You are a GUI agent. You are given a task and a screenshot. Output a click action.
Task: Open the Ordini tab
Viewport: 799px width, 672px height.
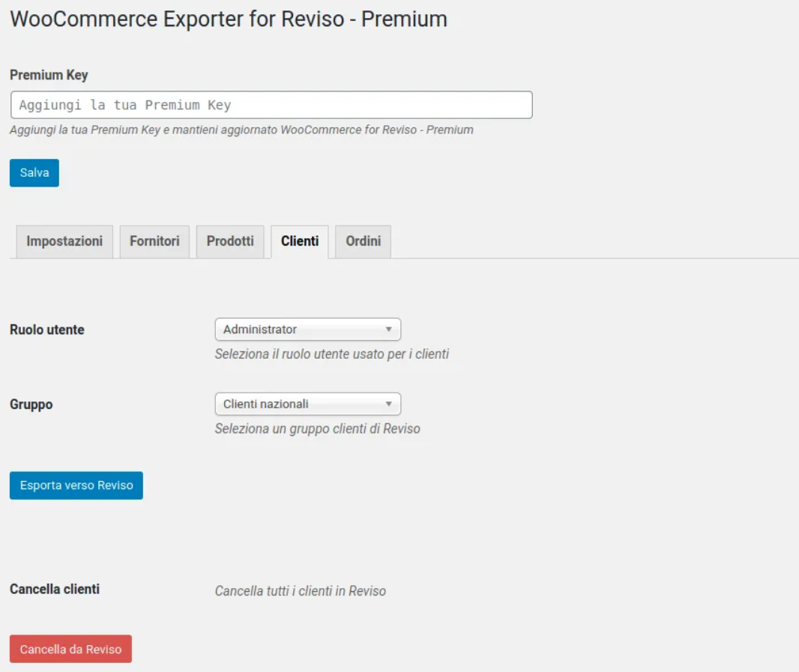pyautogui.click(x=363, y=241)
